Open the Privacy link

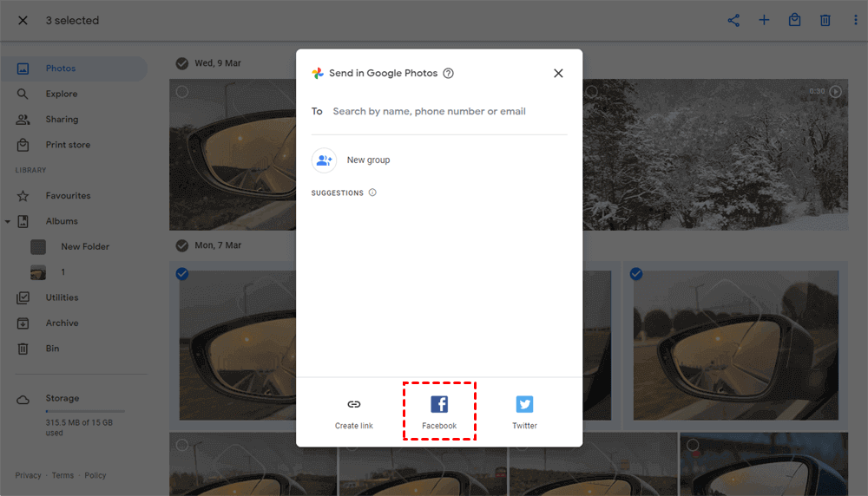tap(29, 475)
